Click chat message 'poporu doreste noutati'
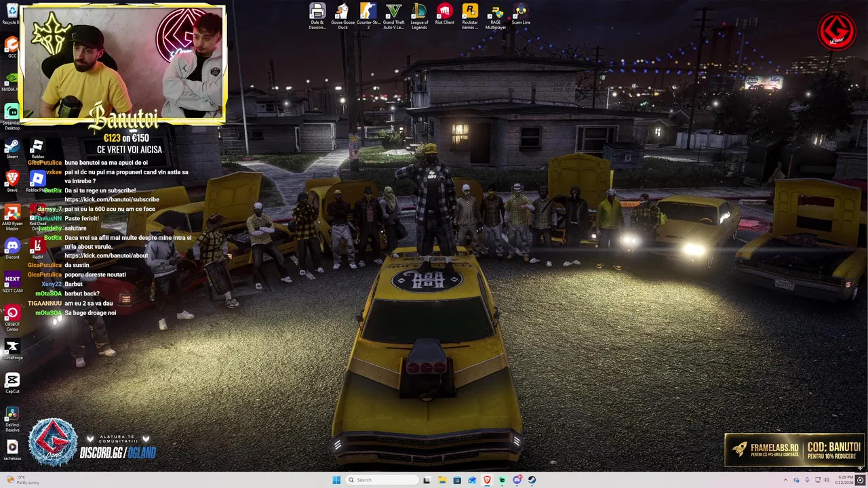The image size is (868, 488). [x=95, y=274]
